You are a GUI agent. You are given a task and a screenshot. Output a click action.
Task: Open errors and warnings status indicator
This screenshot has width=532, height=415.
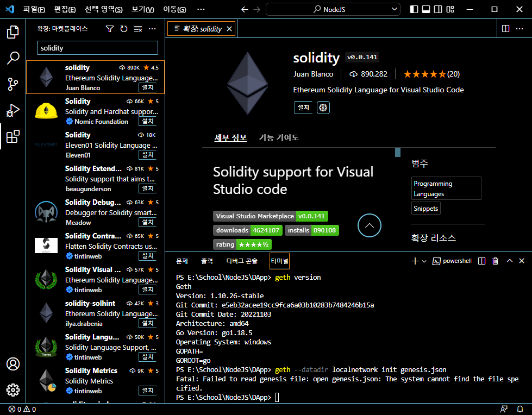(x=22, y=409)
